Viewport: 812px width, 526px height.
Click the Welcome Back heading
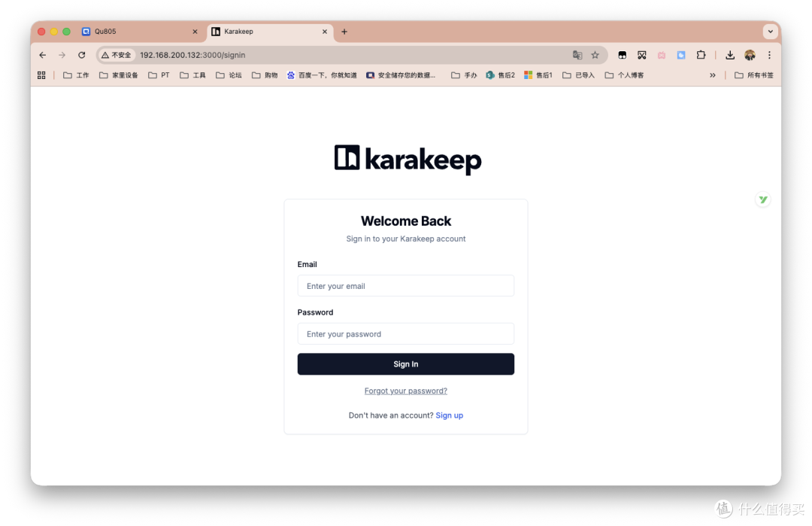coord(406,220)
